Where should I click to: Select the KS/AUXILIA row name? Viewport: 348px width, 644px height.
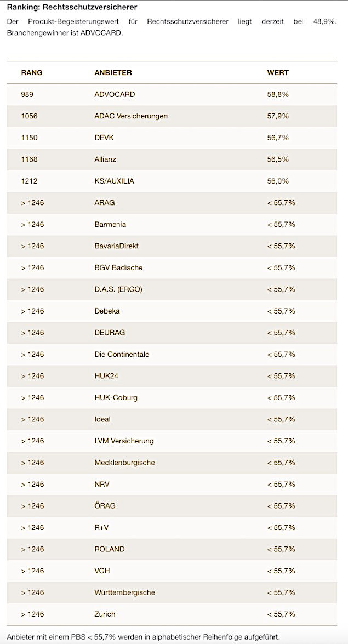(114, 181)
